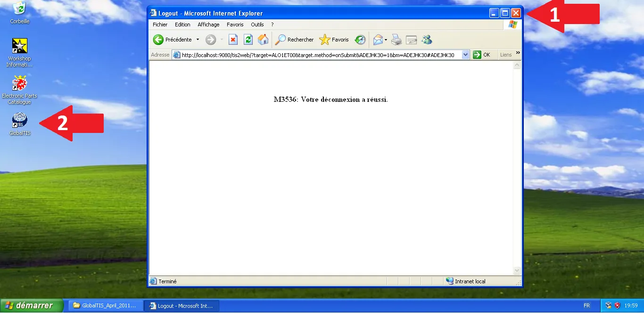Click the Edit page icon in toolbar

(x=412, y=40)
